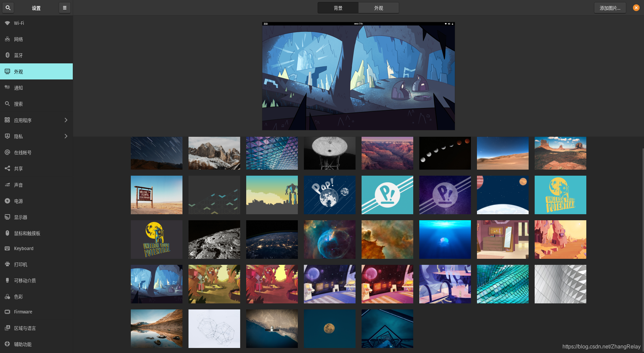Pick the ice cave thumbnail in the grid

click(x=157, y=284)
